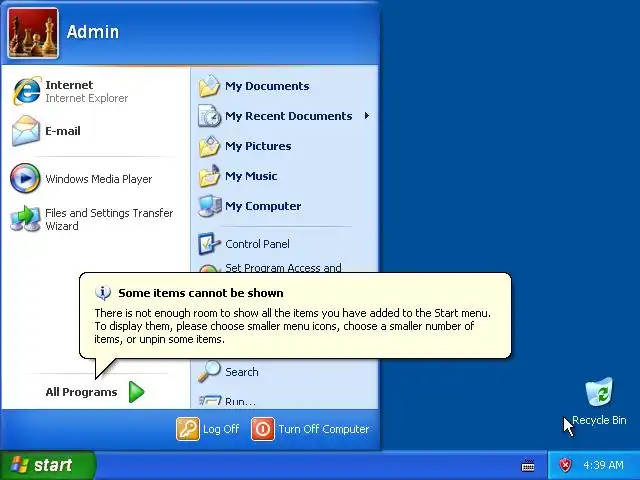Open My Computer icon

pyautogui.click(x=209, y=206)
